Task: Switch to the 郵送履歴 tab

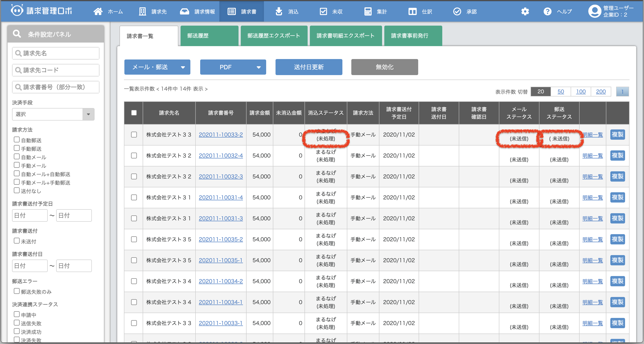Action: pyautogui.click(x=209, y=36)
